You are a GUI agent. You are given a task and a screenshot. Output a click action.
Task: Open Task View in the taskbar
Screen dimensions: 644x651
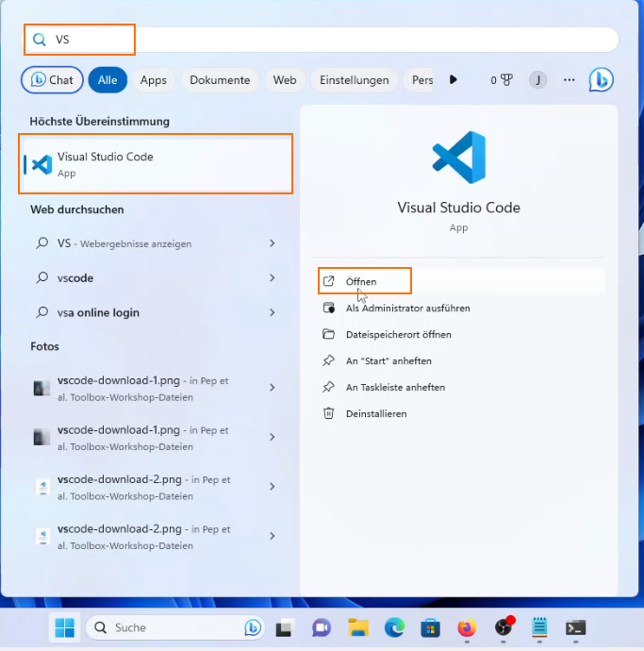click(285, 627)
